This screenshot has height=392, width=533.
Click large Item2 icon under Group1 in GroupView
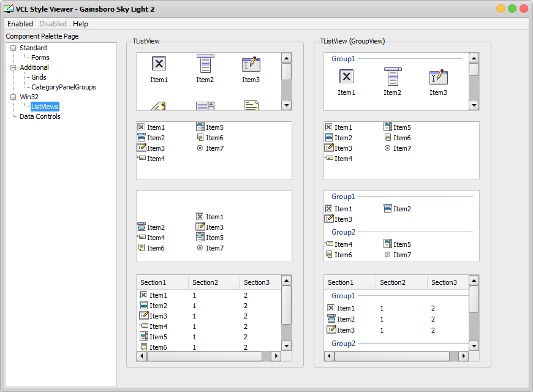tap(393, 77)
